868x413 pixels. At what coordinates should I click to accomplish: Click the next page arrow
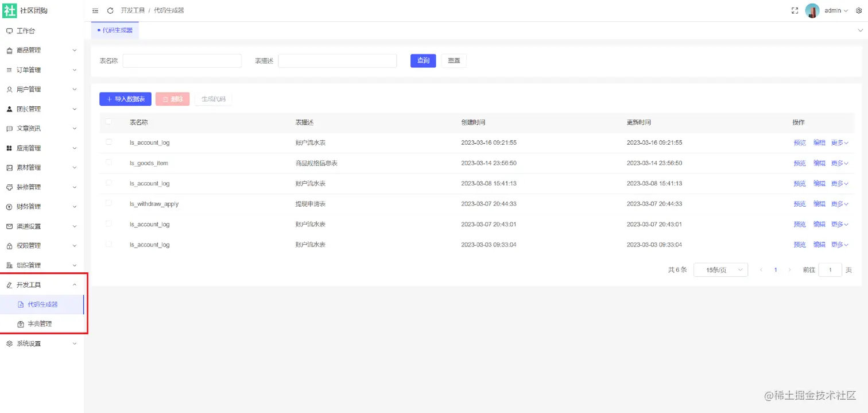pos(790,270)
